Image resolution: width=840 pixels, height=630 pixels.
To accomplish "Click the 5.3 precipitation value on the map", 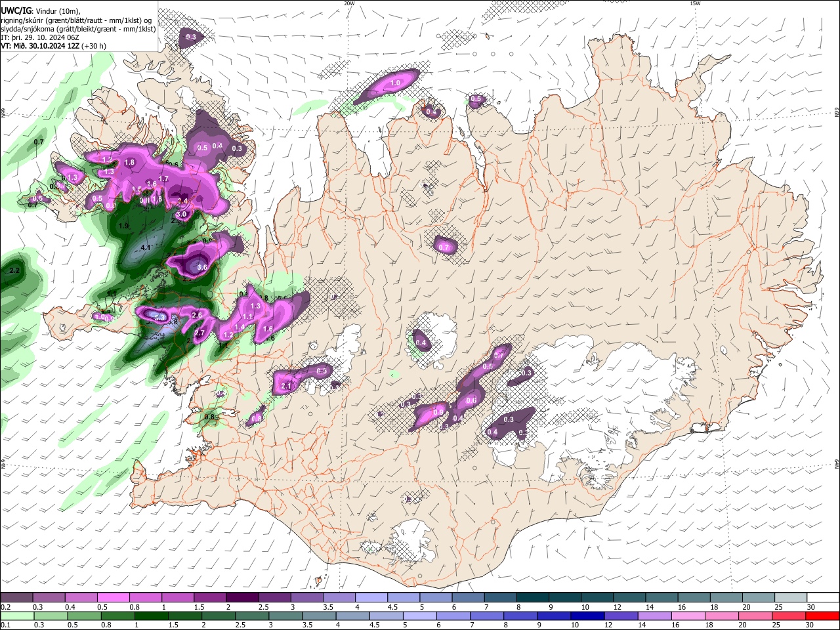I will [159, 317].
